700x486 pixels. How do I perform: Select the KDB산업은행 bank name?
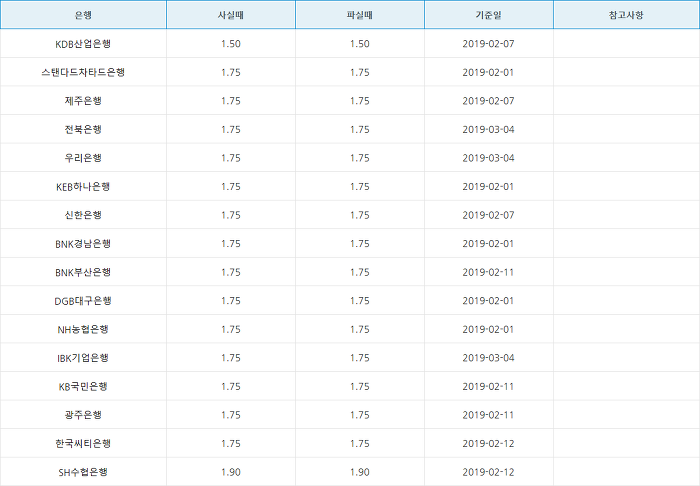coord(83,44)
